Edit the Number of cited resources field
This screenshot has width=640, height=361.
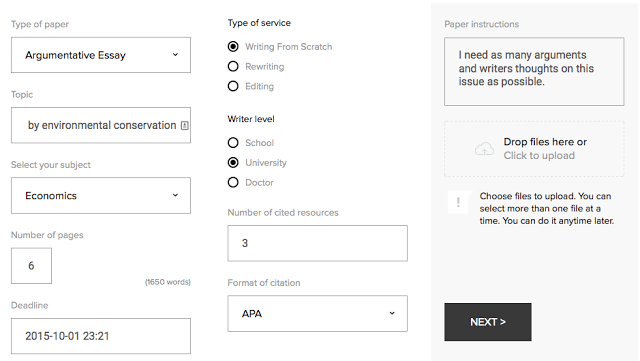pos(318,243)
